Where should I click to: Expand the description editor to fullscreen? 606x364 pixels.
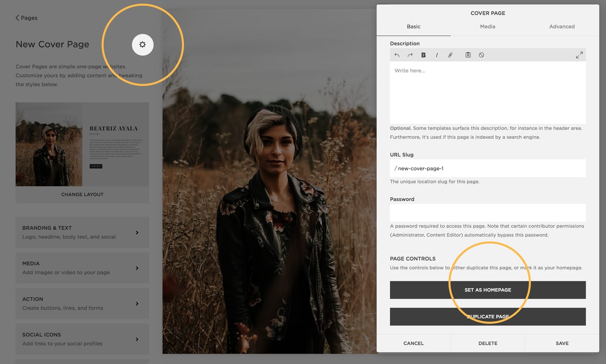pos(579,55)
